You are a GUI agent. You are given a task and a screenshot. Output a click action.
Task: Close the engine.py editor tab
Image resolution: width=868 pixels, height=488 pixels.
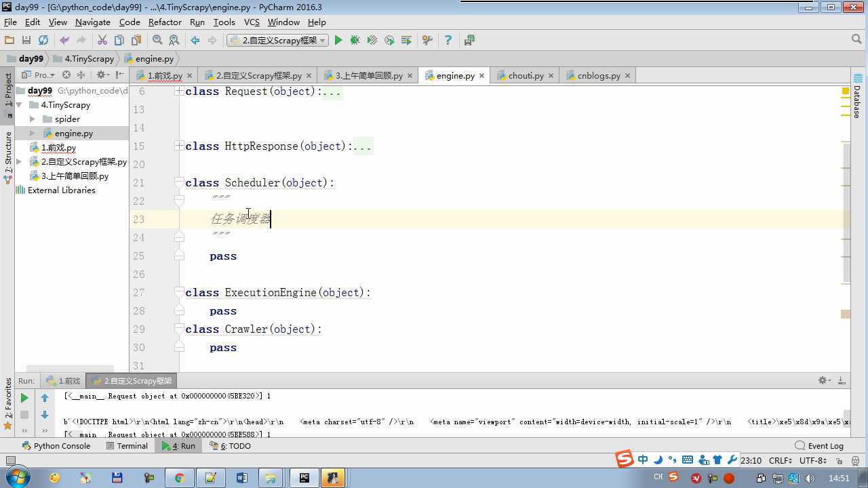click(482, 76)
